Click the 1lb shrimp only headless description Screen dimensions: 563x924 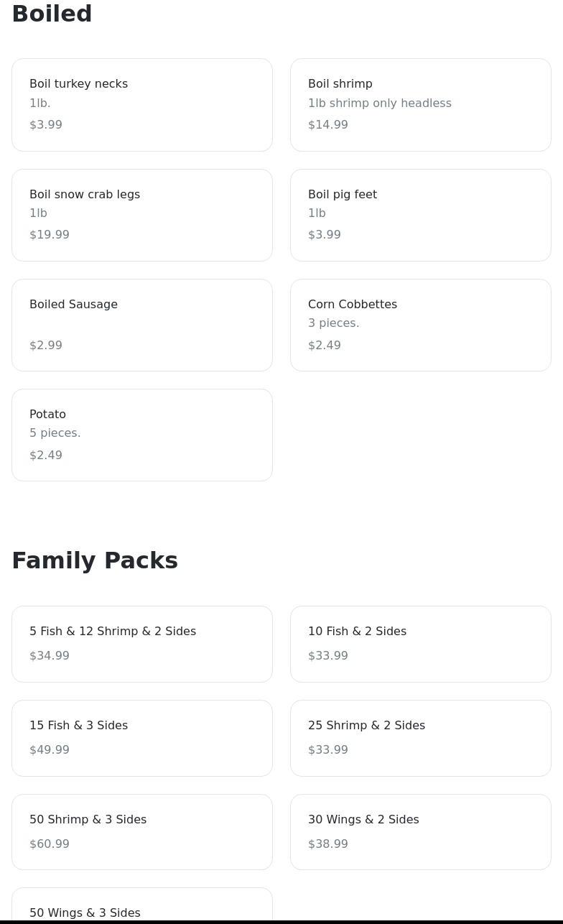point(379,103)
